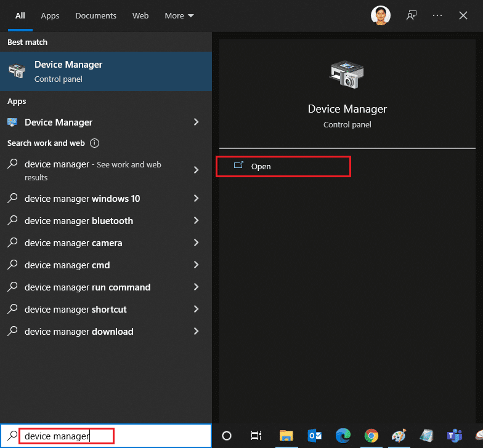This screenshot has width=483, height=448.
Task: Switch to the Apps tab
Action: [x=50, y=16]
